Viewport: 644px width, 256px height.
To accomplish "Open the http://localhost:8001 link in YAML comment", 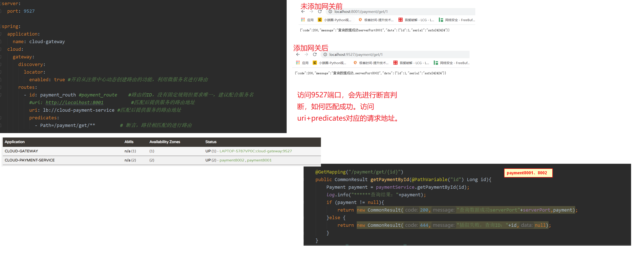I will point(74,102).
